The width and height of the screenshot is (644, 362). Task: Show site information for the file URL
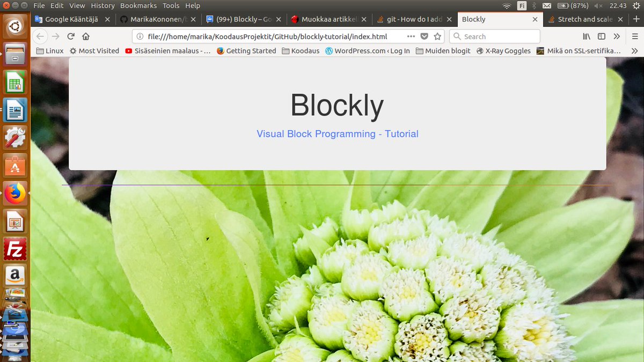(x=140, y=36)
